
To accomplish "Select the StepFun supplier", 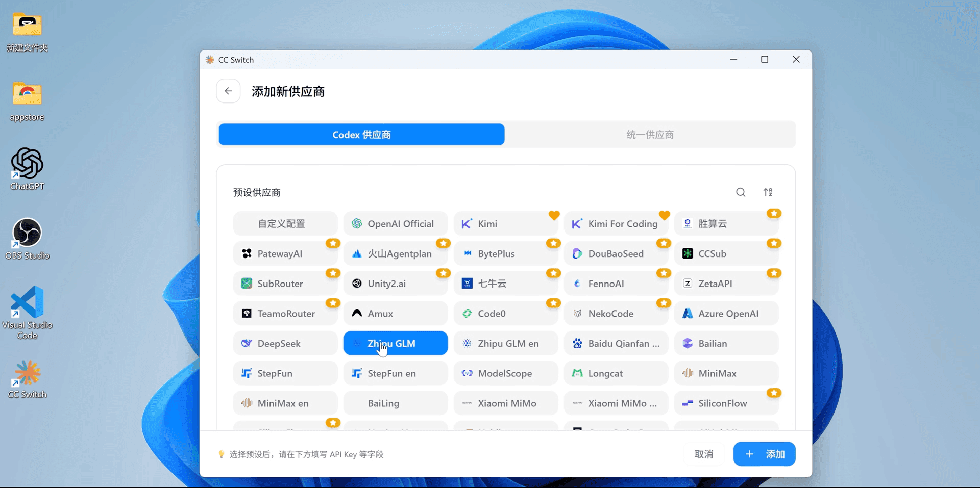I will 285,373.
